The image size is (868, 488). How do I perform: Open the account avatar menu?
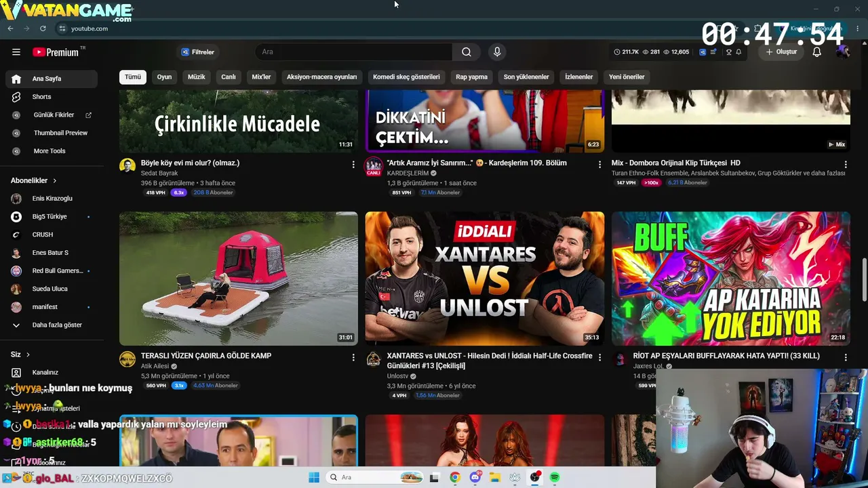click(843, 52)
